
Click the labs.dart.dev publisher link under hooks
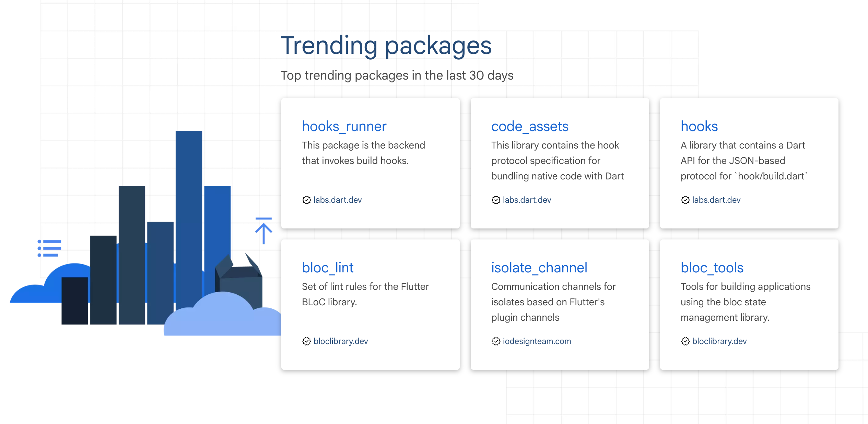716,200
